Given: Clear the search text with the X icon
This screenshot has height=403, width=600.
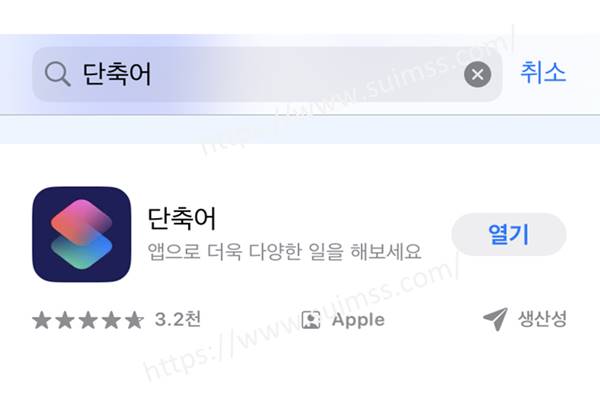Looking at the screenshot, I should (478, 74).
